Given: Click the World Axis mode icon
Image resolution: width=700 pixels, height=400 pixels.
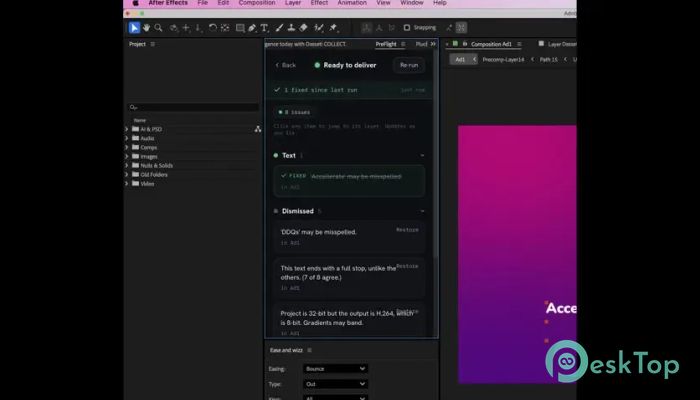Looking at the screenshot, I should click(x=379, y=28).
